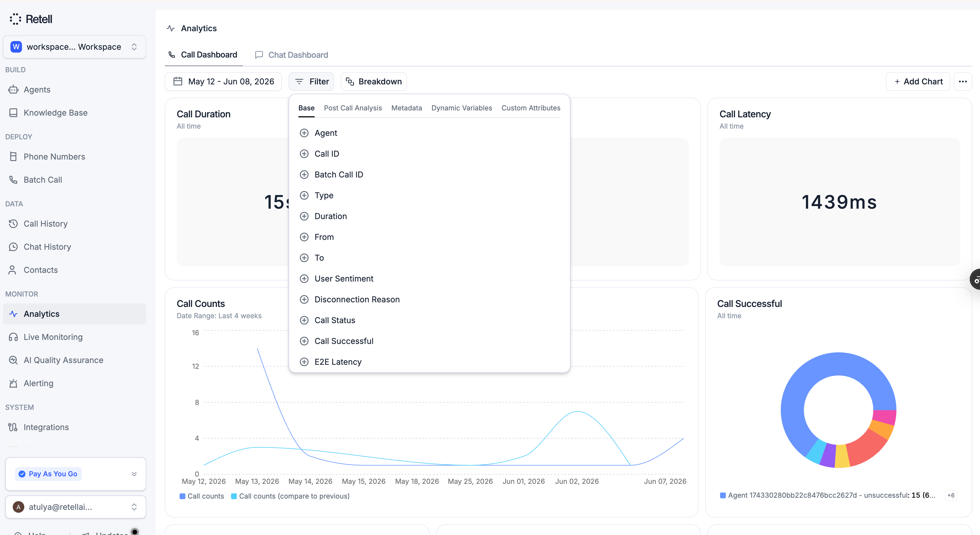Click the Add Chart button
The image size is (980, 535).
(918, 82)
